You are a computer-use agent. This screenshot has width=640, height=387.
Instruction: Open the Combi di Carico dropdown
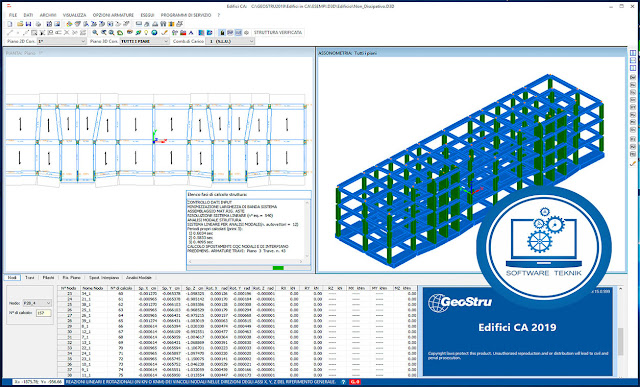coord(230,41)
